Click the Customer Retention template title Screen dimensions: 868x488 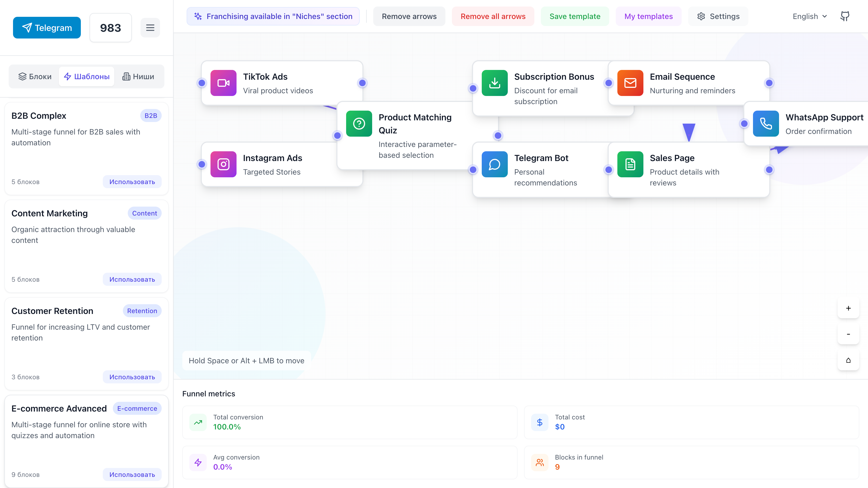click(x=52, y=311)
